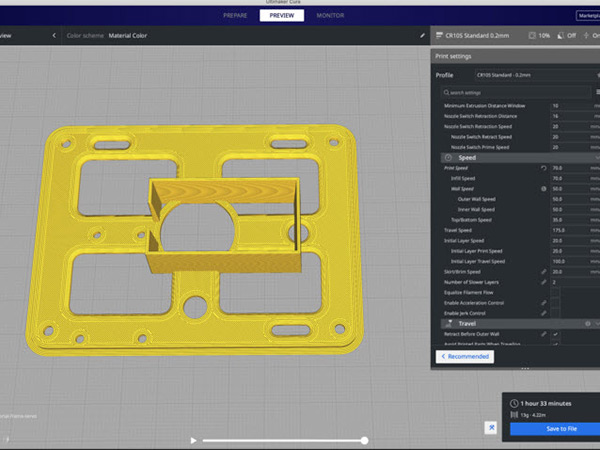The width and height of the screenshot is (600, 450).
Task: Click the reset arrow beside Print Speed
Action: [x=544, y=168]
